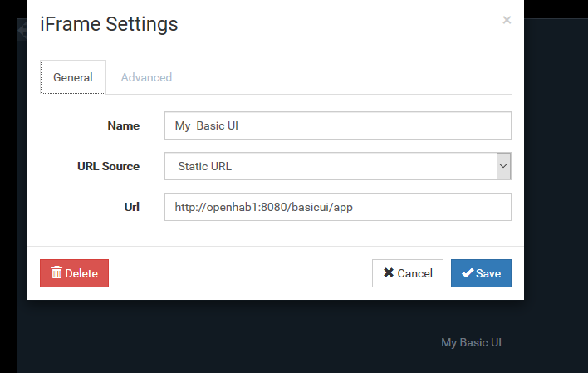Screen dimensions: 588x373
Task: Save the iFrame settings
Action: point(481,273)
